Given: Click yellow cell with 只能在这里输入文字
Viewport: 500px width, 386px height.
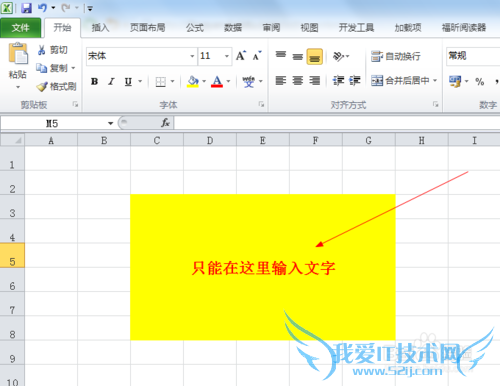Looking at the screenshot, I should pos(263,267).
